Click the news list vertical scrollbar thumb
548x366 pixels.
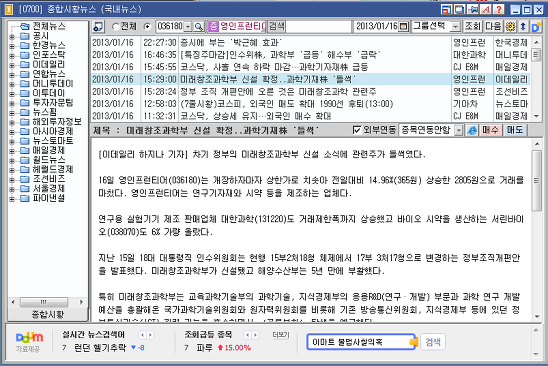[x=536, y=55]
